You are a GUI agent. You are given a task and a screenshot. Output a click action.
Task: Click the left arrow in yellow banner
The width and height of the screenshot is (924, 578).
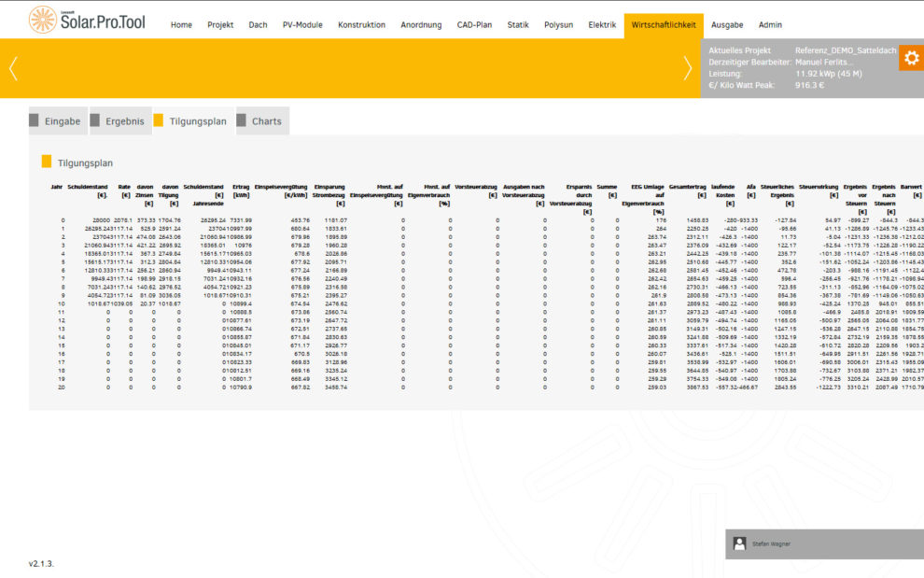click(13, 68)
